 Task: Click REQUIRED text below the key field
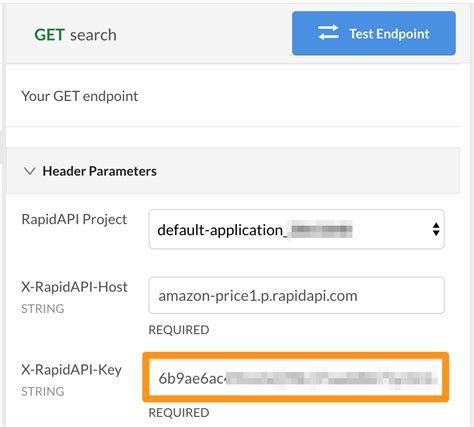(179, 413)
